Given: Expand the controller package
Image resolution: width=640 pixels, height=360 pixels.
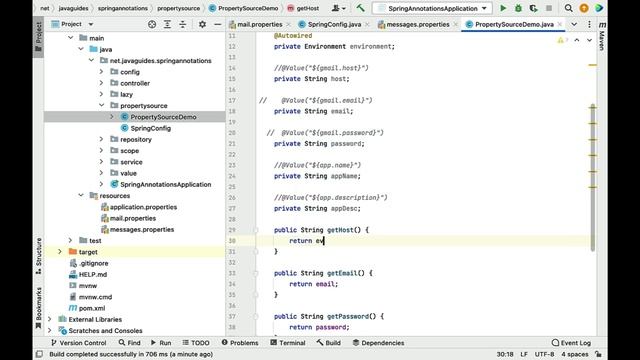Looking at the screenshot, I should tap(101, 83).
